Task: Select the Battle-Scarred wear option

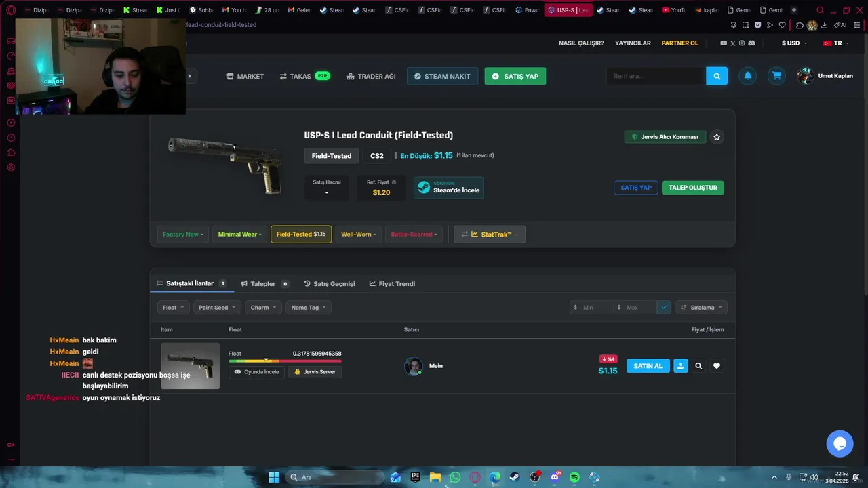Action: tap(414, 235)
